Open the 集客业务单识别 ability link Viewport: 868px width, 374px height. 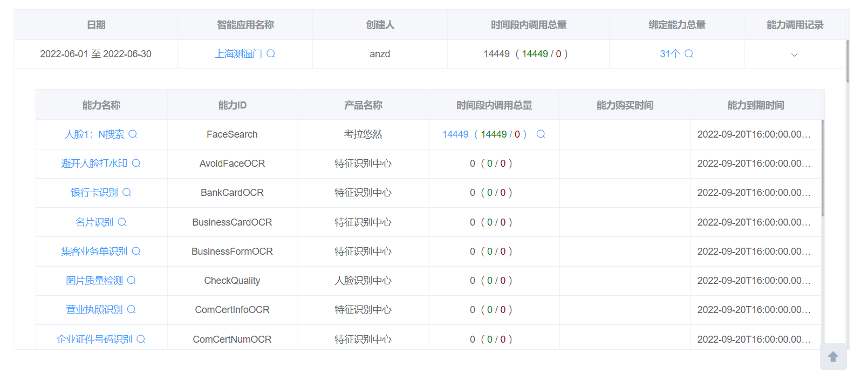coord(94,251)
